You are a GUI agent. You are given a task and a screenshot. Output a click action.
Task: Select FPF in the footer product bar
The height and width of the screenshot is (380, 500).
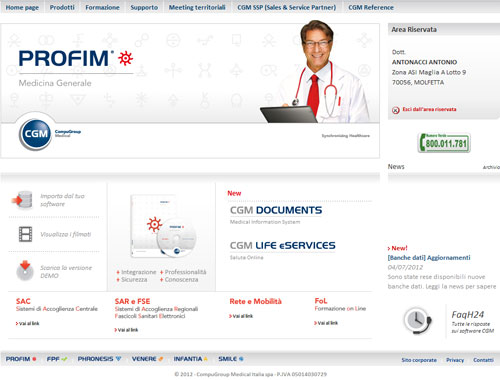pos(57,359)
